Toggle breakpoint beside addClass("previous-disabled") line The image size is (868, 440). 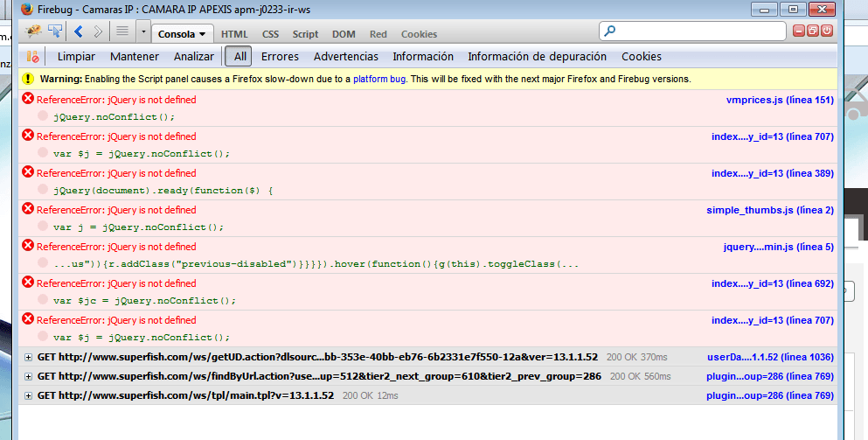pos(43,262)
